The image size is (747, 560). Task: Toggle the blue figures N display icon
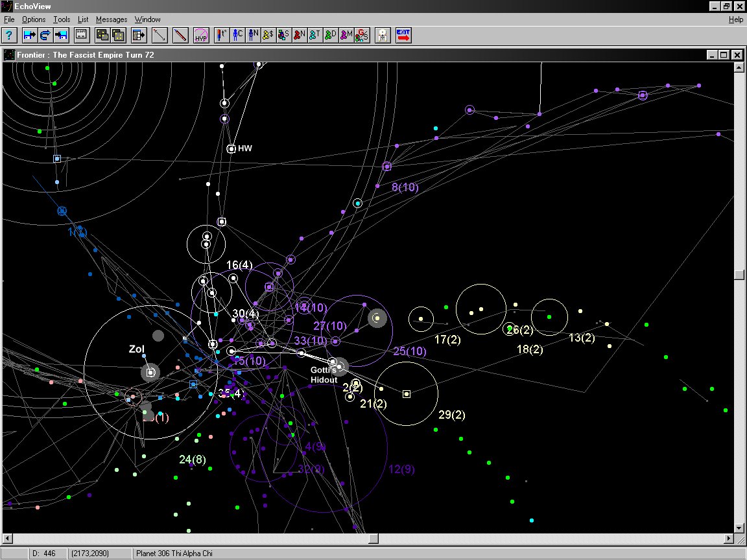(x=253, y=35)
